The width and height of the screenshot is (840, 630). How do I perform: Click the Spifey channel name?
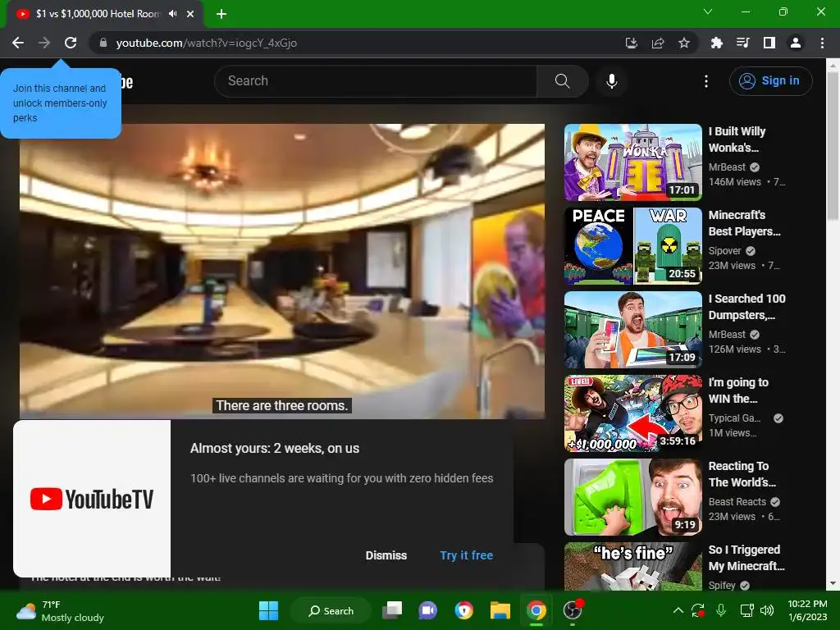click(722, 585)
